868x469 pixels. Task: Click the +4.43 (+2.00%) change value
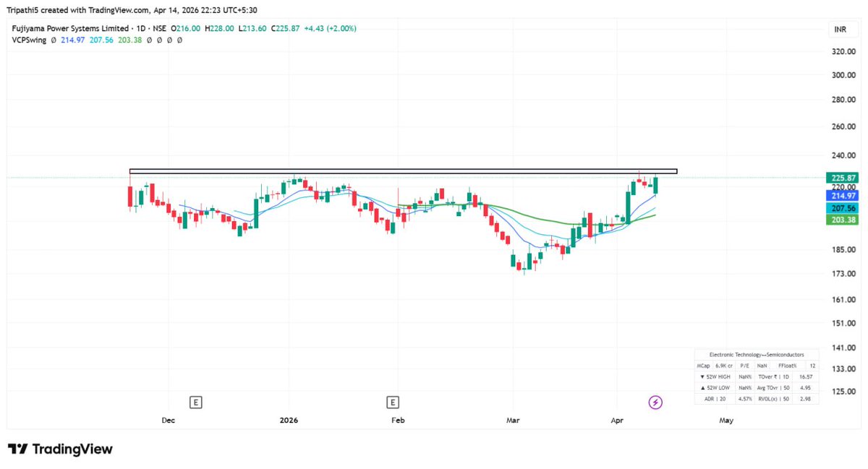330,29
